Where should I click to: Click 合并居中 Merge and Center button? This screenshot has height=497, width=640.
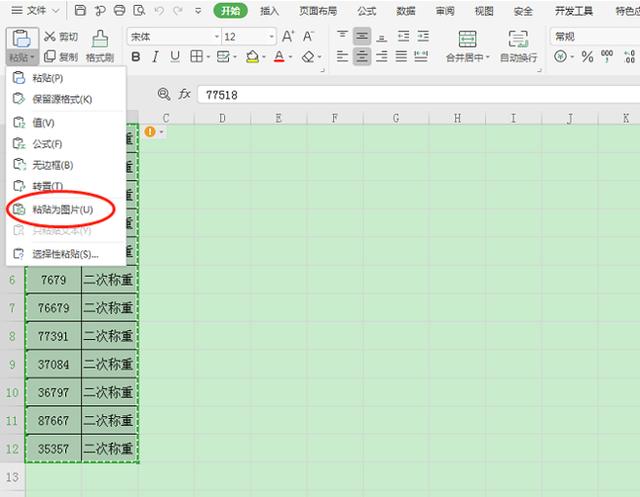point(467,46)
